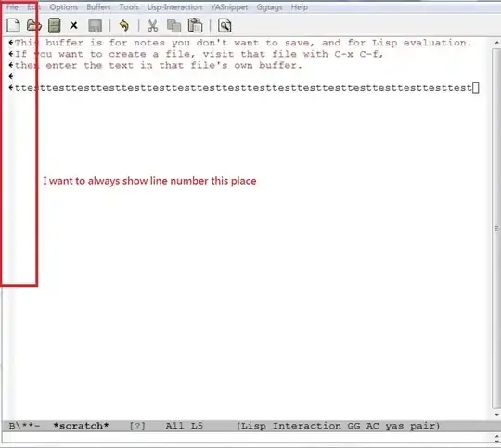The height and width of the screenshot is (448, 501).
Task: Open a file with the folder icon
Action: click(x=34, y=26)
